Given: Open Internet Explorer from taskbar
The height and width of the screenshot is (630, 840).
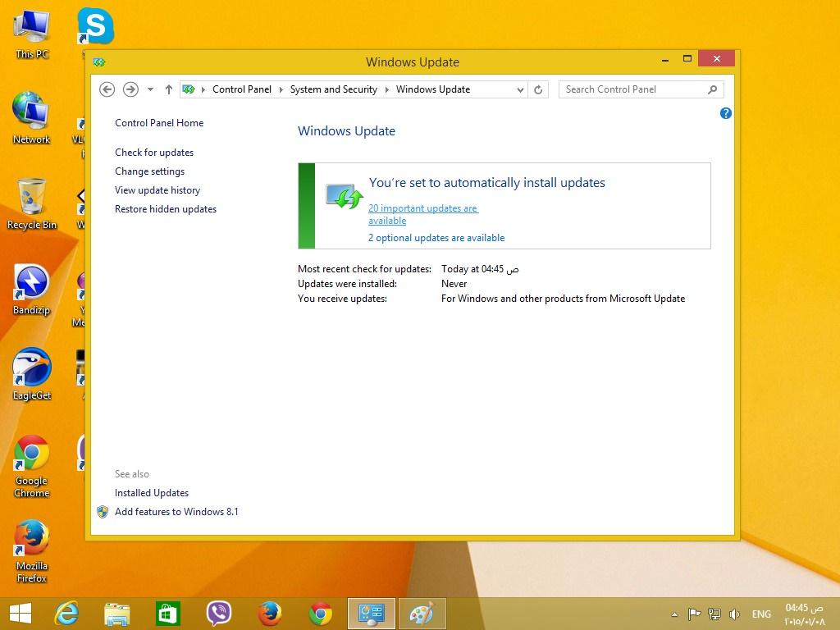Looking at the screenshot, I should click(x=67, y=614).
